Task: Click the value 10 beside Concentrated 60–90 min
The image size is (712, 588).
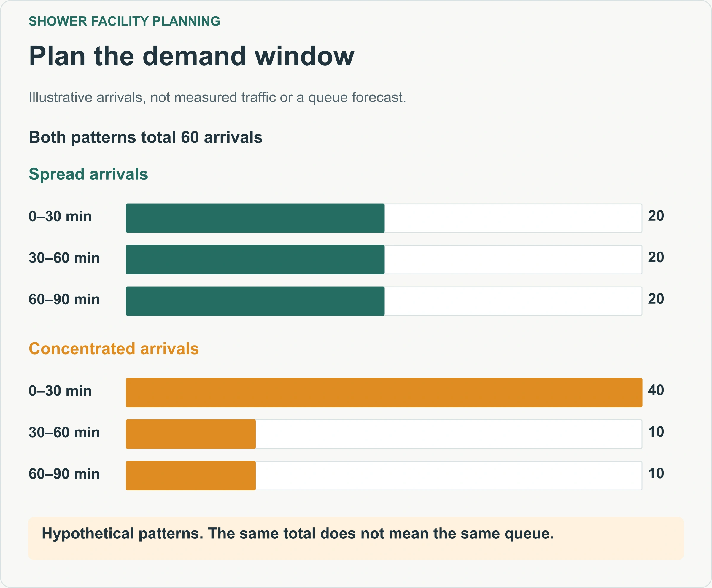Action: [x=656, y=473]
